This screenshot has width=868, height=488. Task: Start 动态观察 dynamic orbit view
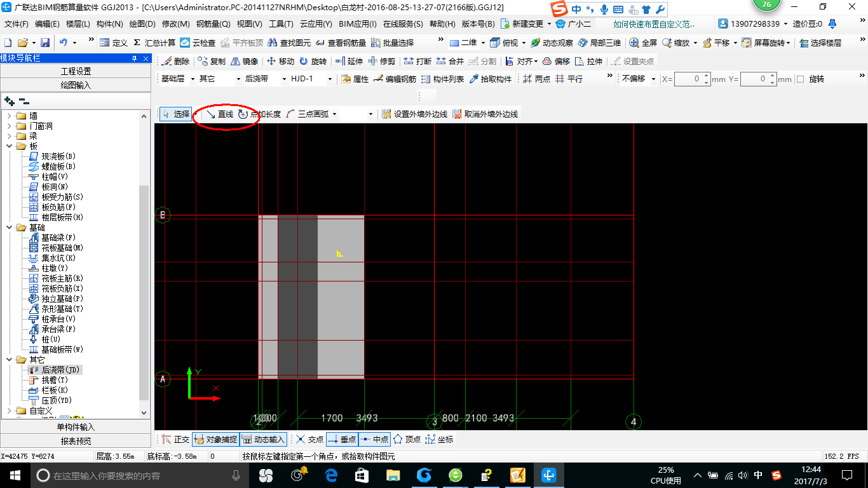(552, 43)
